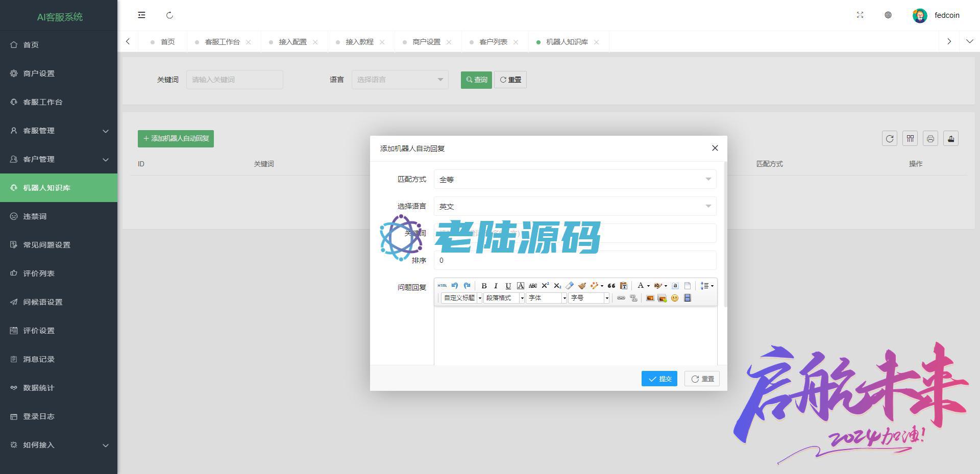Expand the 客户管理 sidebar menu
The height and width of the screenshot is (474, 980).
[59, 159]
